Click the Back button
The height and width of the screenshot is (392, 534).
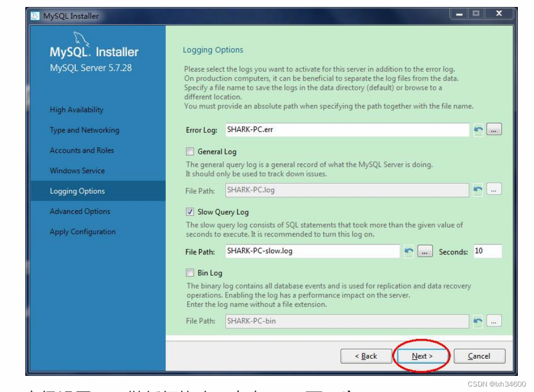[x=366, y=356]
